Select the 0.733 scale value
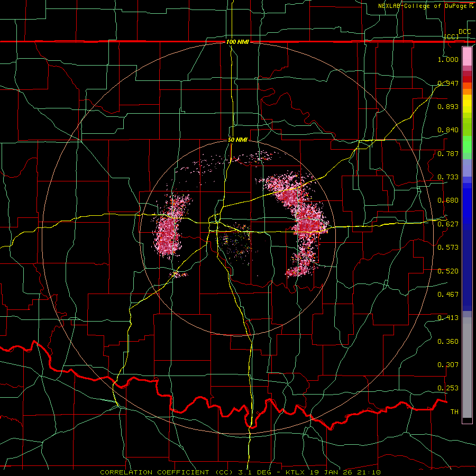 (448, 177)
